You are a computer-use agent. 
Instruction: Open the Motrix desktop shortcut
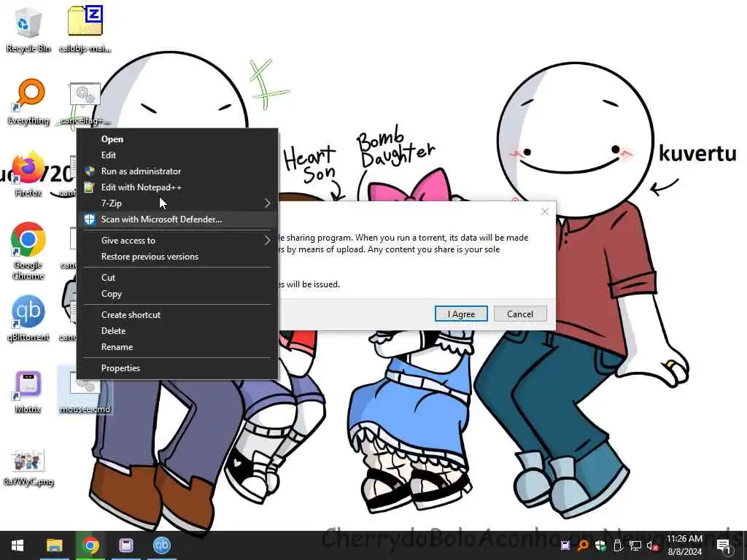(x=28, y=391)
